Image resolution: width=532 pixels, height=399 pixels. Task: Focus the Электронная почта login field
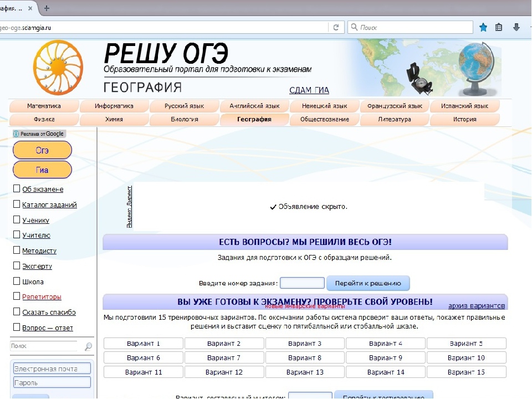(x=52, y=369)
